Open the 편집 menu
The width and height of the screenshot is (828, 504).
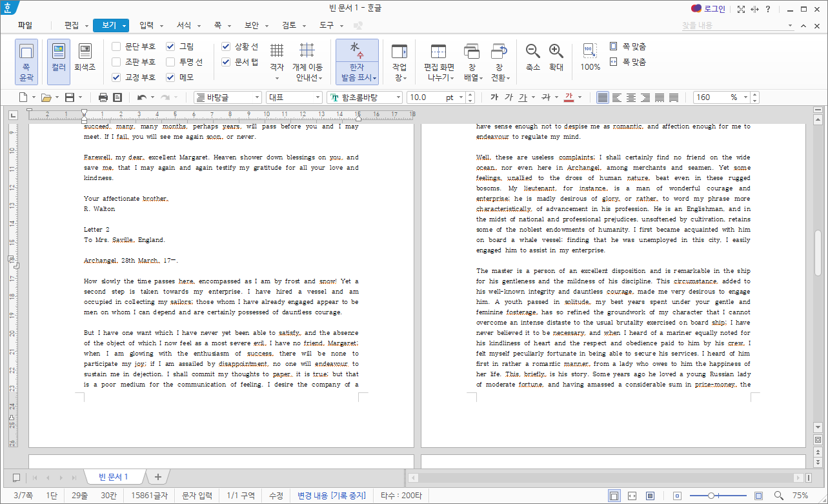point(72,25)
